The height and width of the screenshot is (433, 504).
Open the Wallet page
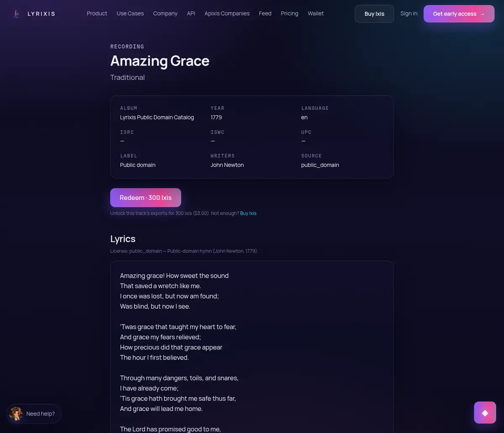(x=315, y=13)
